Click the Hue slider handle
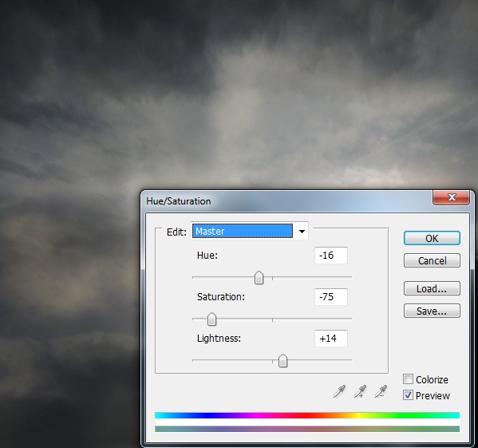 [x=259, y=278]
